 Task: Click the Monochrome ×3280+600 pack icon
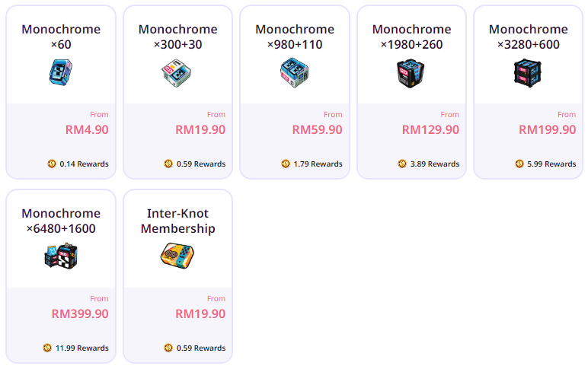click(528, 73)
